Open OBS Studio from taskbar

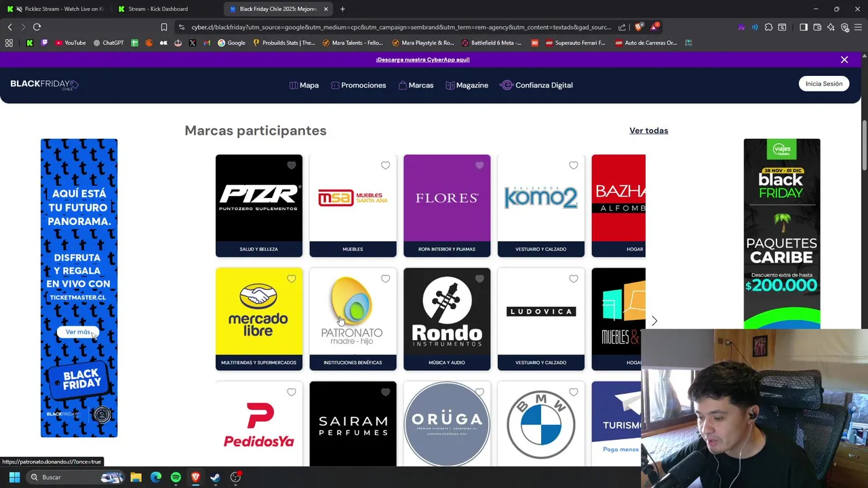235,477
